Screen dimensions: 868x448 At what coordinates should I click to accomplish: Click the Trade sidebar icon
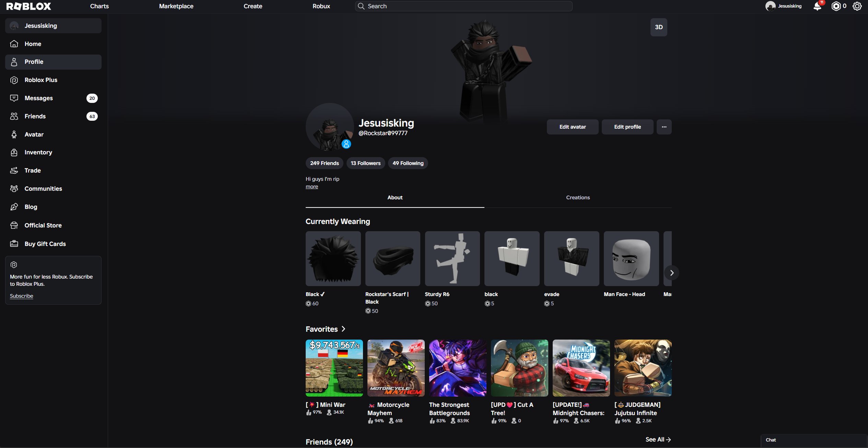tap(14, 170)
